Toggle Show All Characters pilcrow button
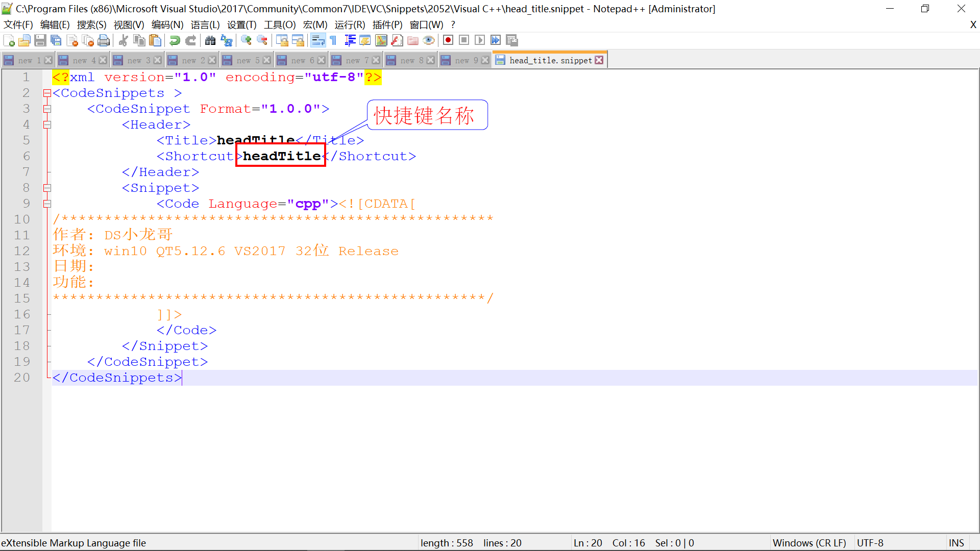The height and width of the screenshot is (551, 980). (333, 40)
